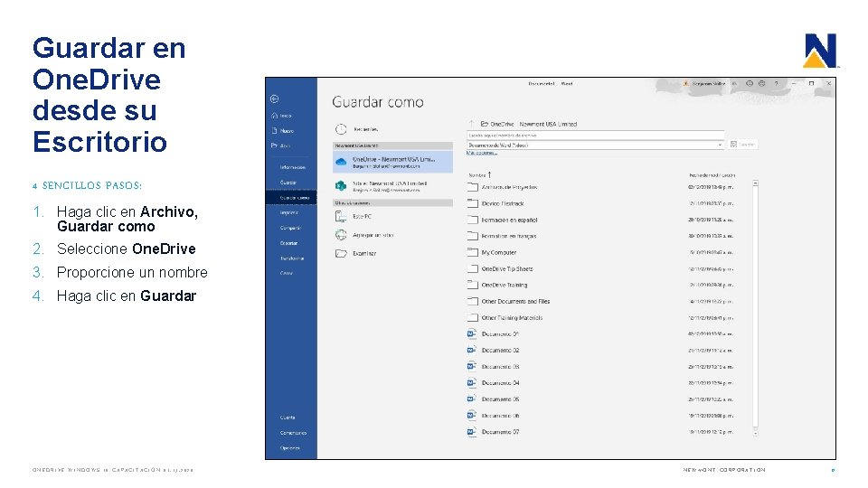Open Cuenta at sidebar bottom
Viewport: 868px width, 488px height.
click(x=288, y=418)
